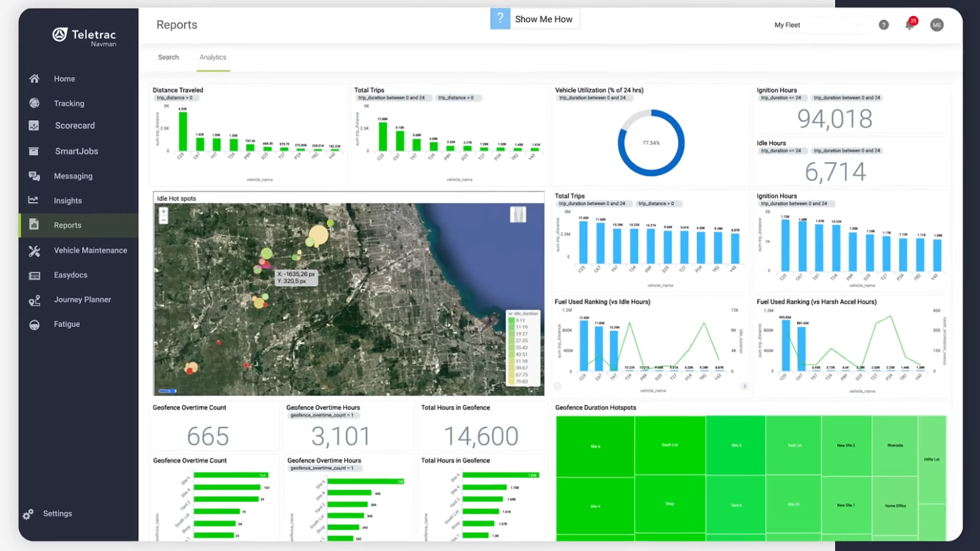The width and height of the screenshot is (980, 551).
Task: Click the Vehicle Maintenance wrench icon
Action: 34,251
